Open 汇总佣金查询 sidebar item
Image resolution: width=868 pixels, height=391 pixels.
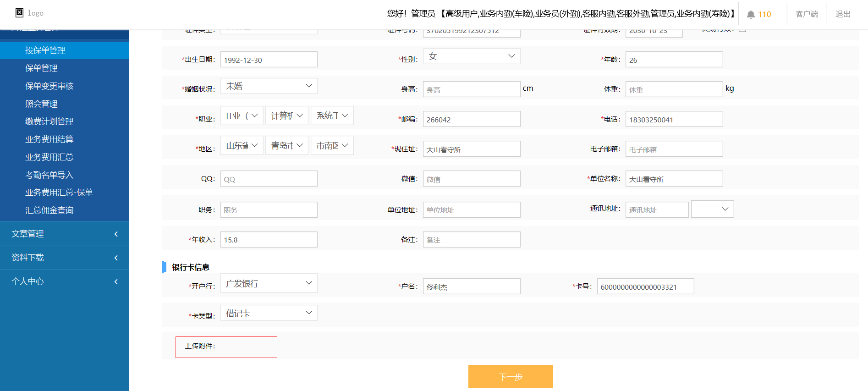pyautogui.click(x=49, y=210)
